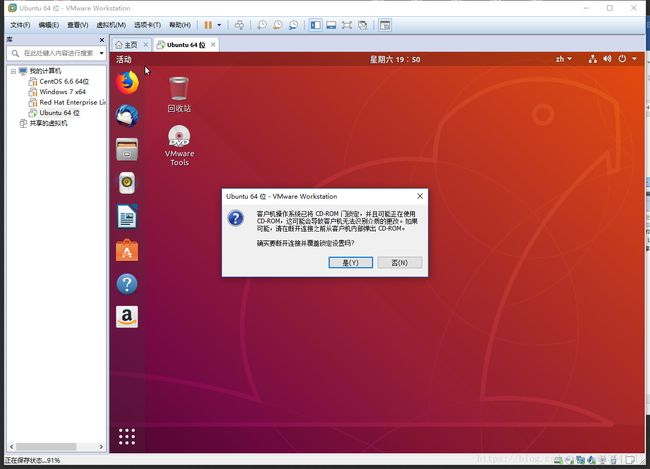Select the VMware Tools DVD desktop icon
Screen dimensions: 650x469
click(x=179, y=146)
